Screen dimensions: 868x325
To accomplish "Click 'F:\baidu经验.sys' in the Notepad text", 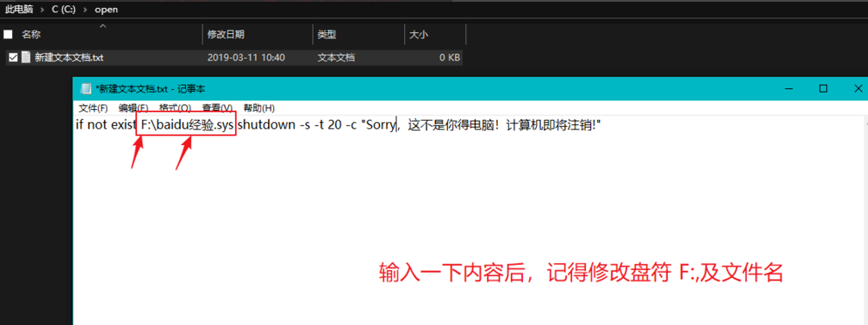I will 188,125.
